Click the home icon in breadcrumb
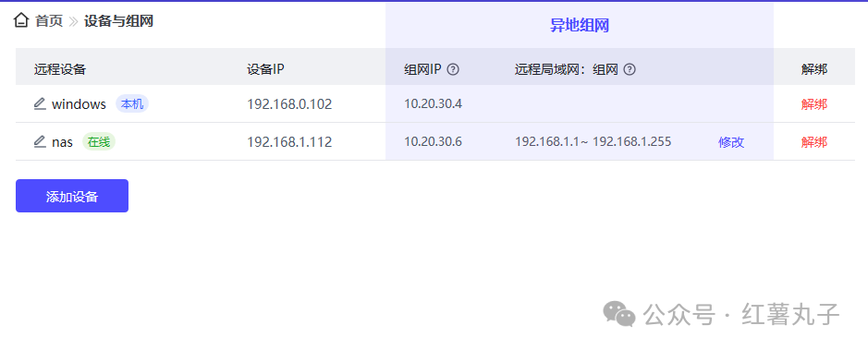The image size is (868, 350). (x=21, y=21)
